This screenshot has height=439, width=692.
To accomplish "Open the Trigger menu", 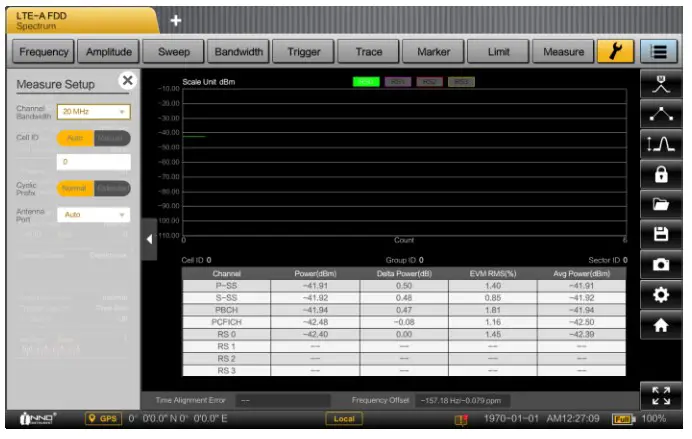I will point(304,52).
